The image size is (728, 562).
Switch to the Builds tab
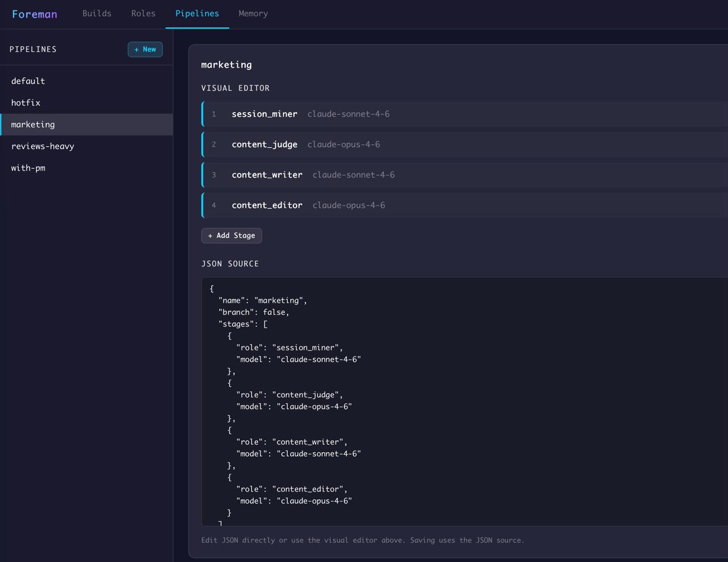97,14
